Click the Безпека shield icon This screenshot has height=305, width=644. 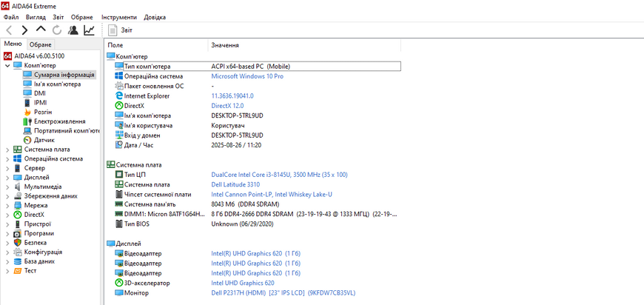click(17, 243)
